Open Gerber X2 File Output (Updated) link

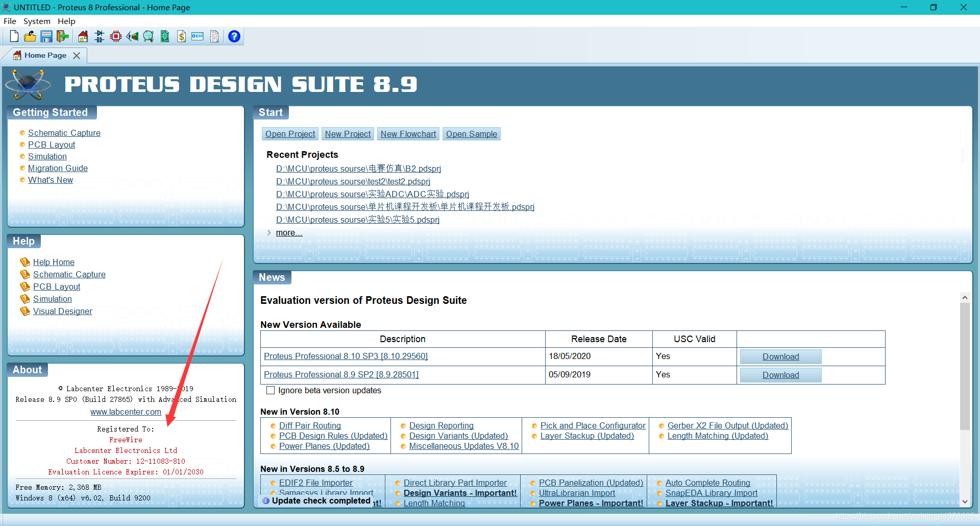[x=728, y=425]
